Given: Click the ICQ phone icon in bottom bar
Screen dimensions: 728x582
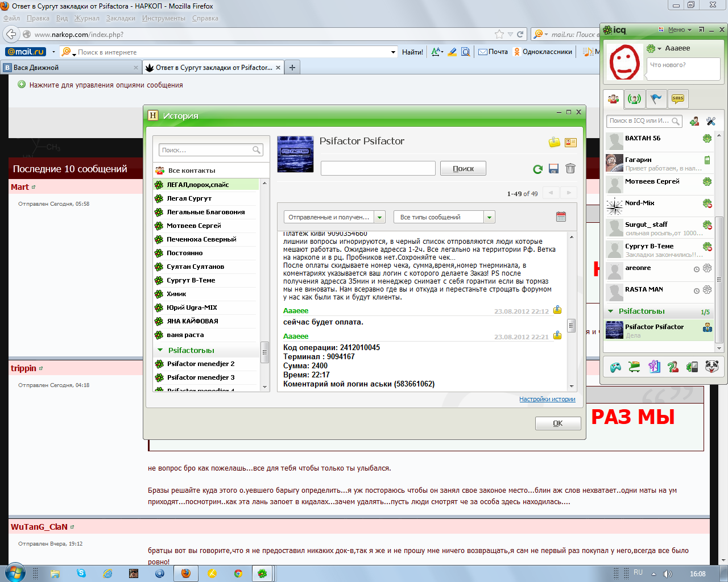Looking at the screenshot, I should [692, 367].
